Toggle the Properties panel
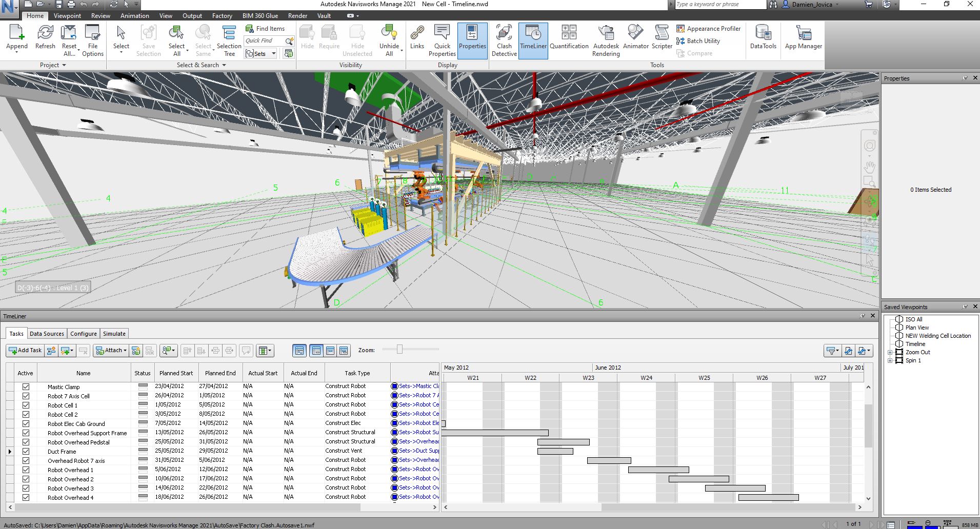 pos(472,40)
